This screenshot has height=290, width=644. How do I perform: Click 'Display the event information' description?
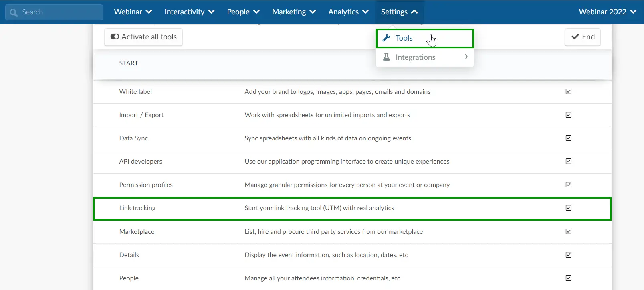coord(326,255)
